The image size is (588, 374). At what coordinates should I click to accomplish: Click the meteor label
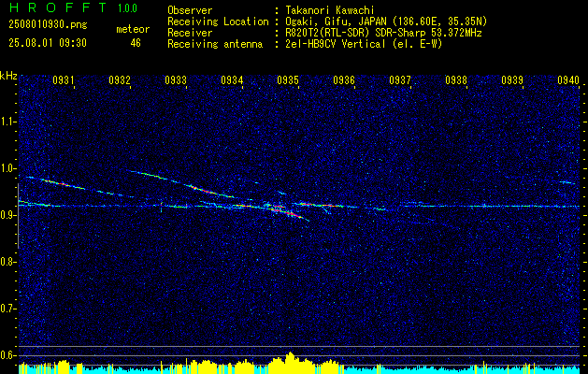(x=133, y=29)
